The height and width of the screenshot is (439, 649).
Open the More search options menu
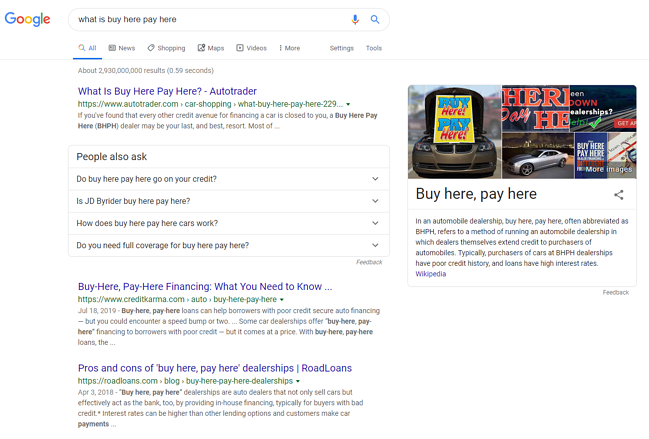coord(289,48)
